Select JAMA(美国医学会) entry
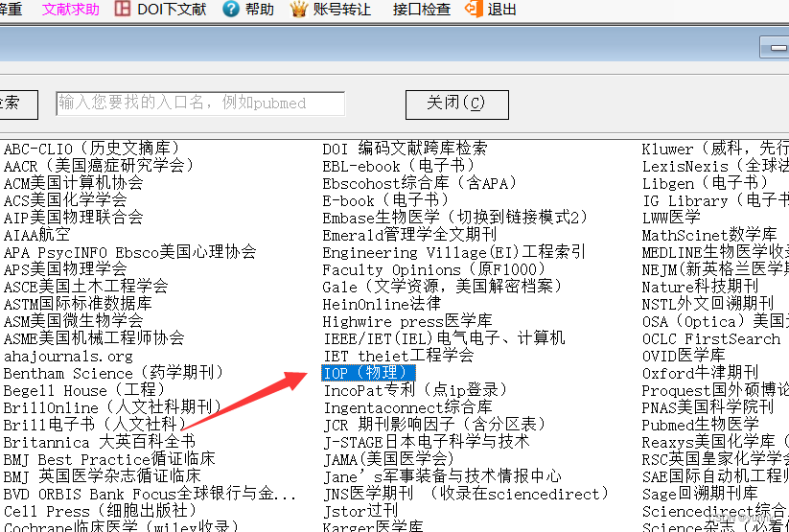Screen dimensions: 789x532 (x=389, y=459)
